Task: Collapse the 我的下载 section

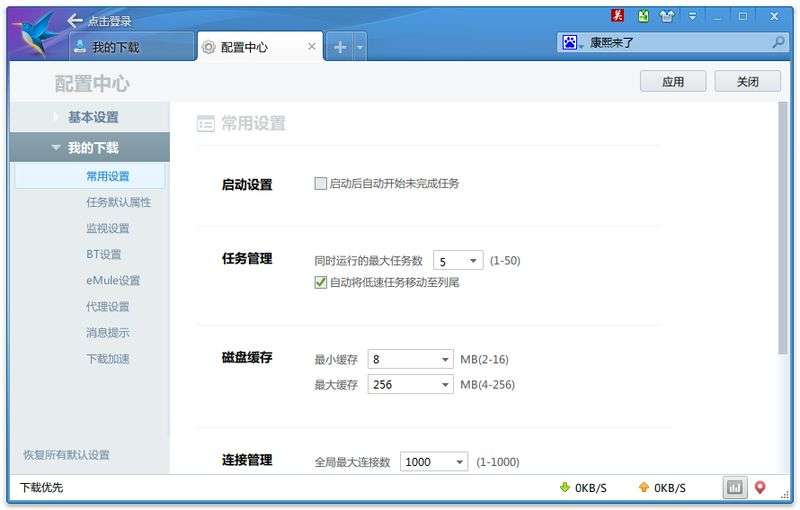Action: [x=89, y=147]
